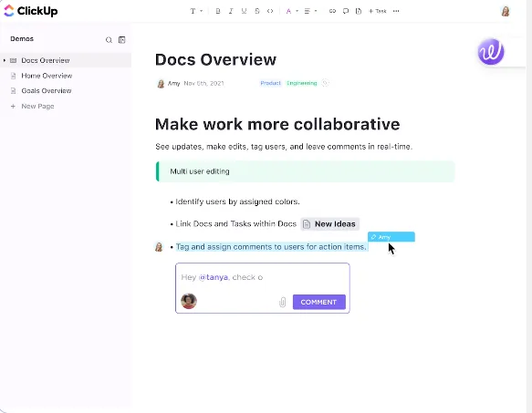Pick text color with the A icon
This screenshot has height=413, width=532.
tap(288, 11)
